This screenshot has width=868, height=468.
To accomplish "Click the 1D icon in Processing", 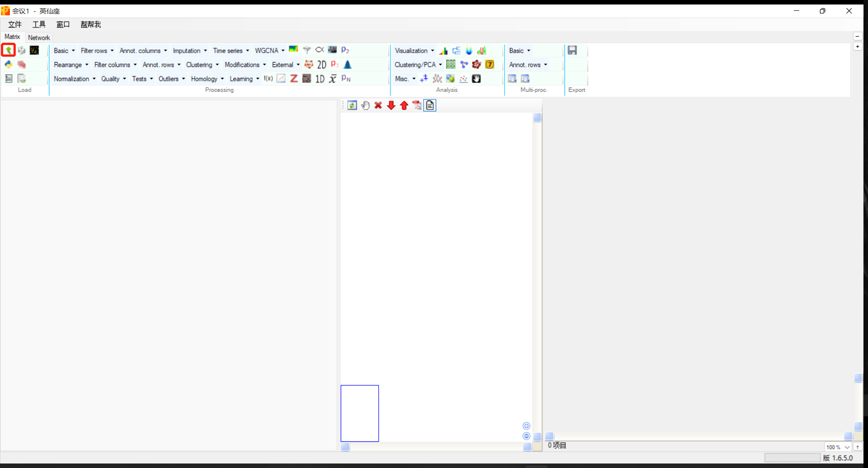I will pos(320,79).
